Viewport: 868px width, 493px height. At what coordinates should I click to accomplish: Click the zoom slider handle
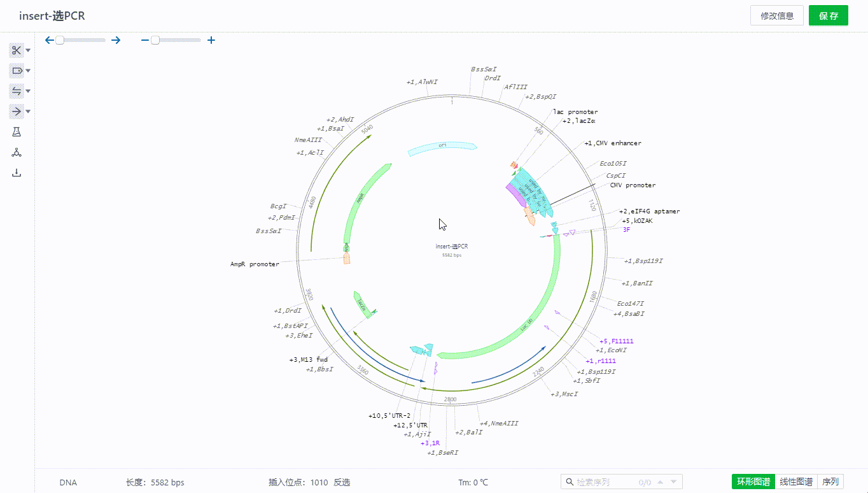(155, 40)
